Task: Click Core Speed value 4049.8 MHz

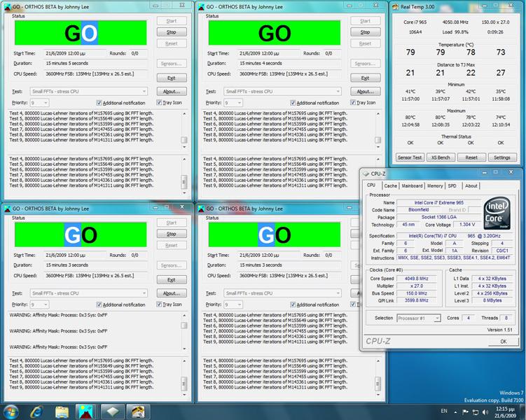Action: 416,279
